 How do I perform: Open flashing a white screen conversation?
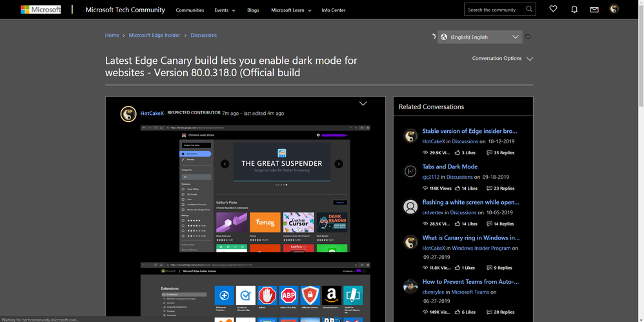pyautogui.click(x=470, y=202)
